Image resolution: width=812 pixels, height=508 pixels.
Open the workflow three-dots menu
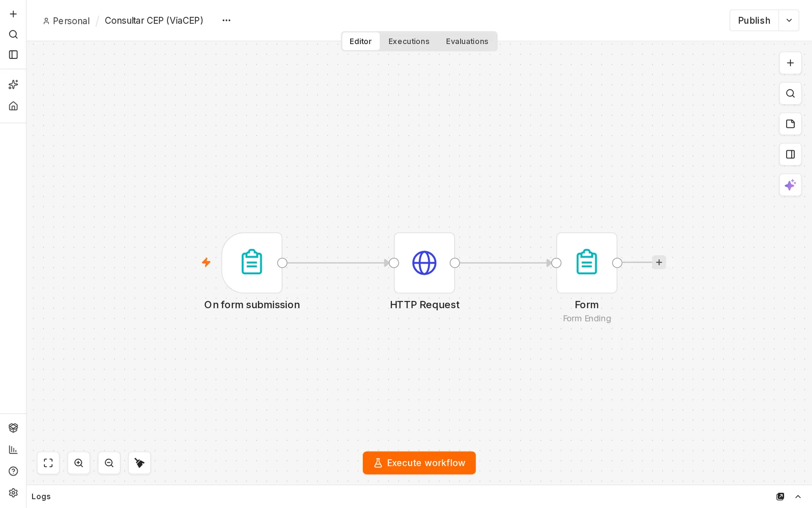click(x=226, y=20)
